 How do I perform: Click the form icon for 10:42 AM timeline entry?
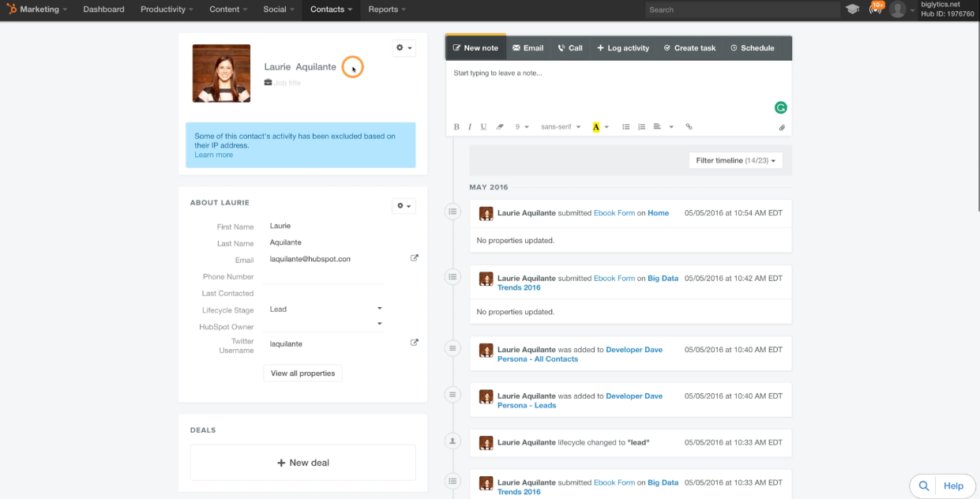(452, 276)
